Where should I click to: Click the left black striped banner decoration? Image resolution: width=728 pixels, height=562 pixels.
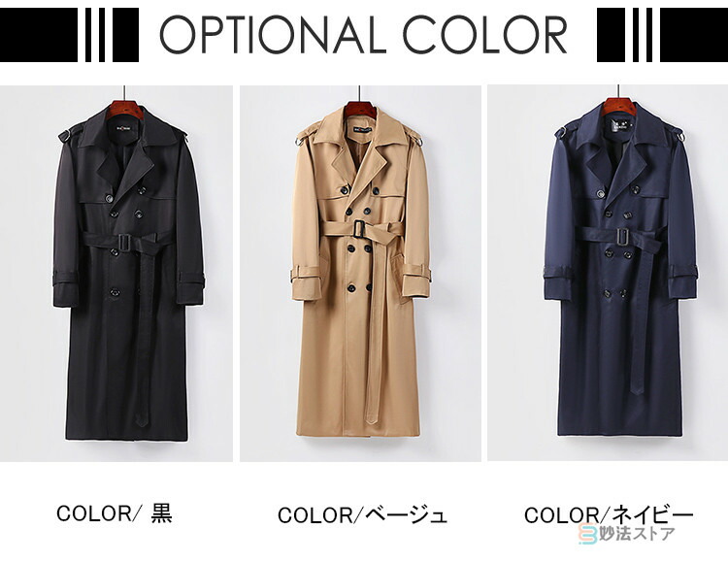tap(69, 35)
